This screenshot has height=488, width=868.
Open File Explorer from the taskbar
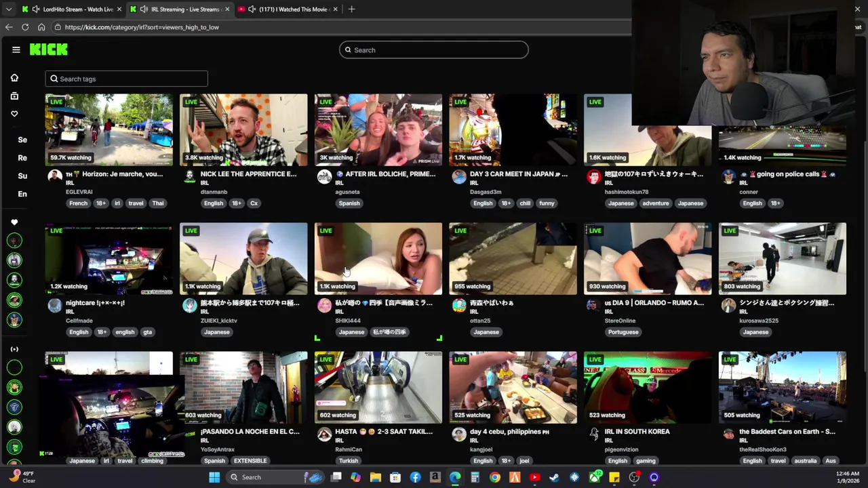coord(375,477)
